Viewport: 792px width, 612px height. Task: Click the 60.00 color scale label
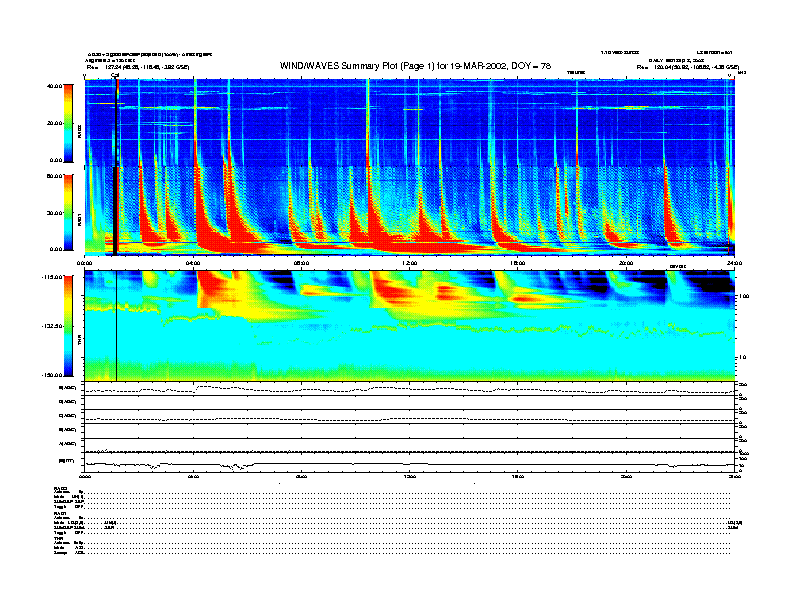pos(54,176)
